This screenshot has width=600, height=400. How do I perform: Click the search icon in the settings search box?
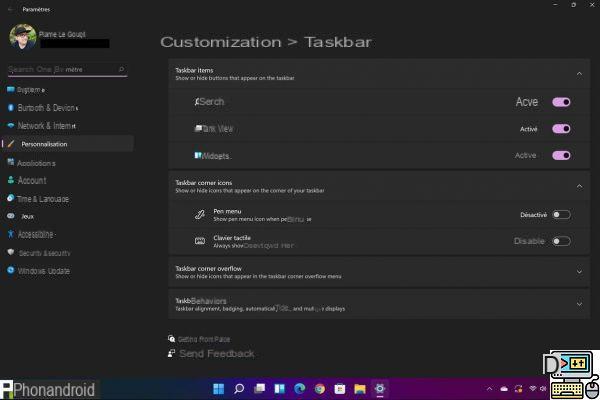[x=121, y=69]
